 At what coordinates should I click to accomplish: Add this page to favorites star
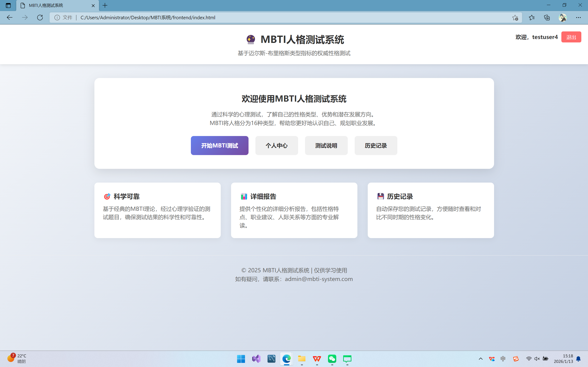[x=515, y=17]
